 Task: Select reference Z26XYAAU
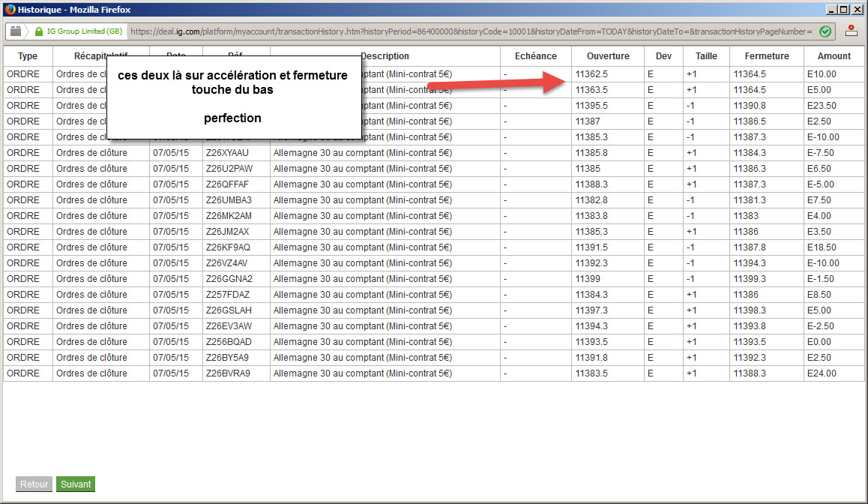click(228, 153)
